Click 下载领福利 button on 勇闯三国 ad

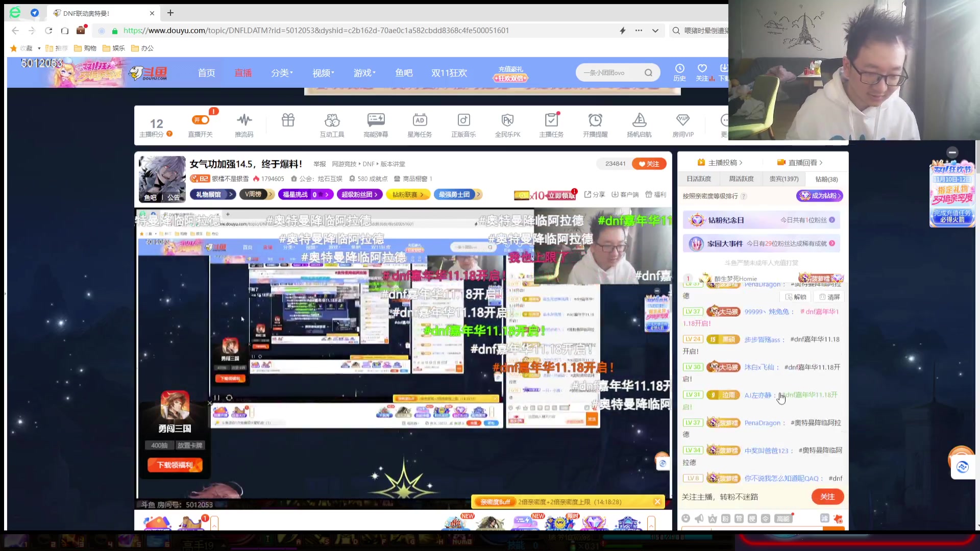(175, 465)
